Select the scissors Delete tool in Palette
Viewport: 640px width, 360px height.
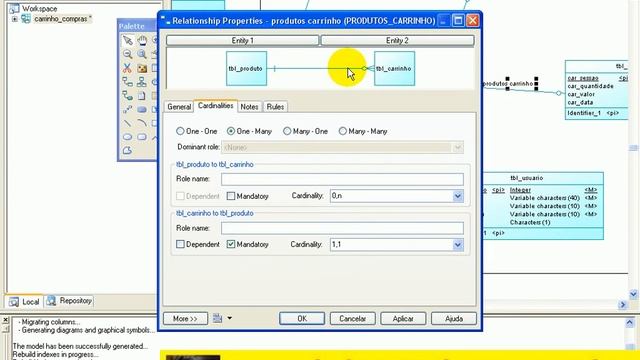coord(127,68)
